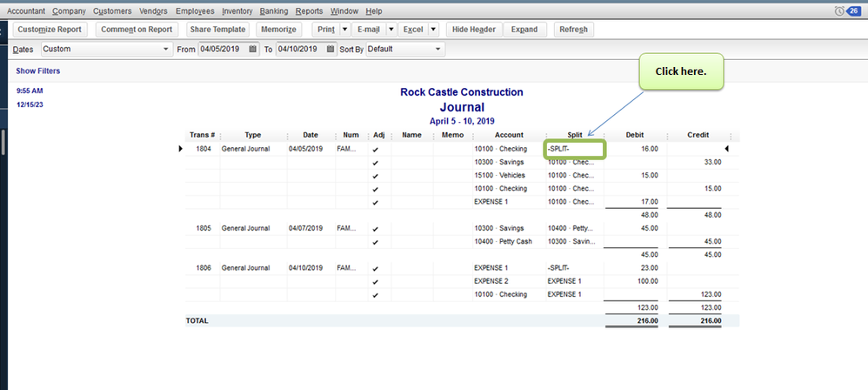Click the Debit column header
868x390 pixels.
click(635, 135)
